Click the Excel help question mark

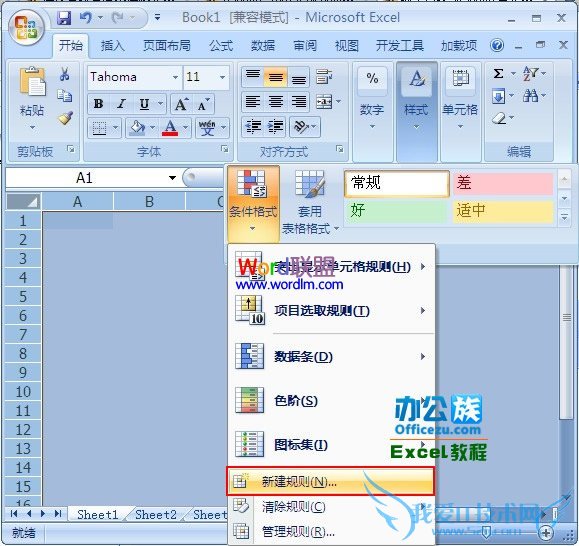(497, 45)
